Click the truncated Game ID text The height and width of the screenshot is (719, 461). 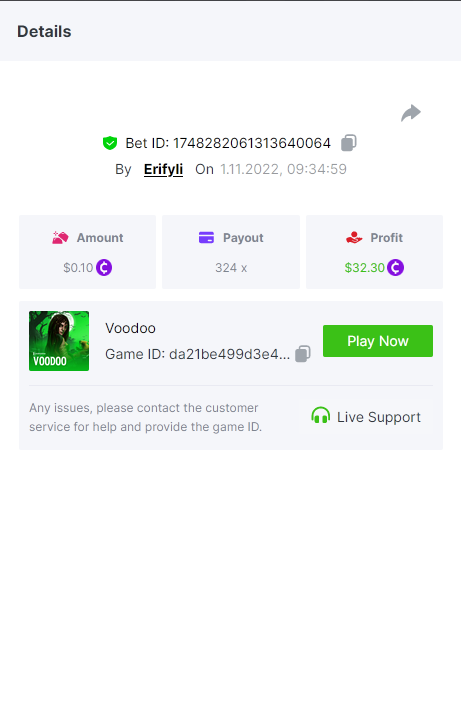click(x=198, y=354)
